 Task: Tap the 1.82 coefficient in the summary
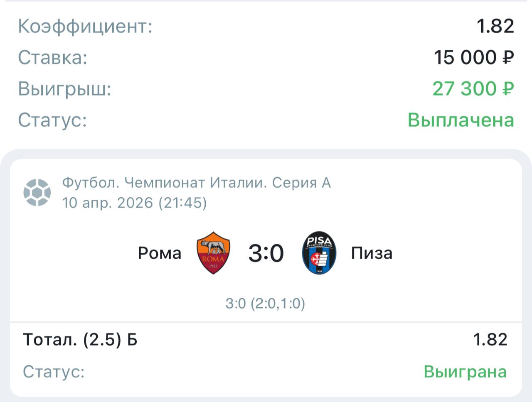tap(495, 26)
